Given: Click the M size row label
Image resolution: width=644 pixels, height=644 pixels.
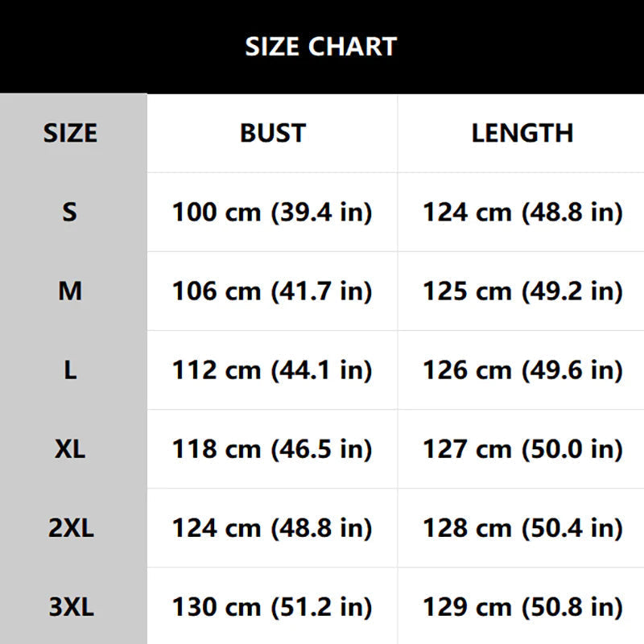Looking at the screenshot, I should pyautogui.click(x=70, y=291).
